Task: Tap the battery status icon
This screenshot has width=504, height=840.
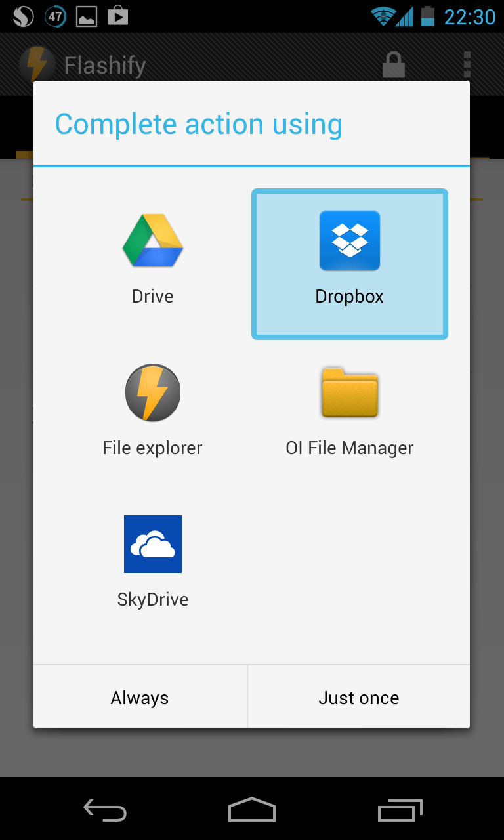Action: click(428, 16)
